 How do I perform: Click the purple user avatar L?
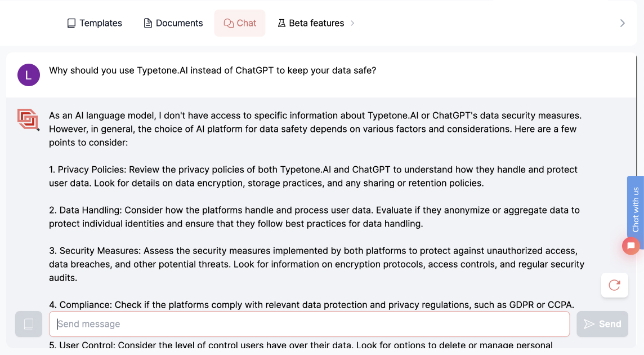click(28, 74)
